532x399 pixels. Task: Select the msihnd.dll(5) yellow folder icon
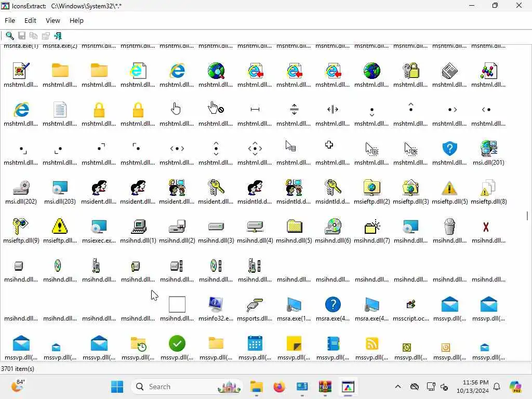(x=294, y=227)
